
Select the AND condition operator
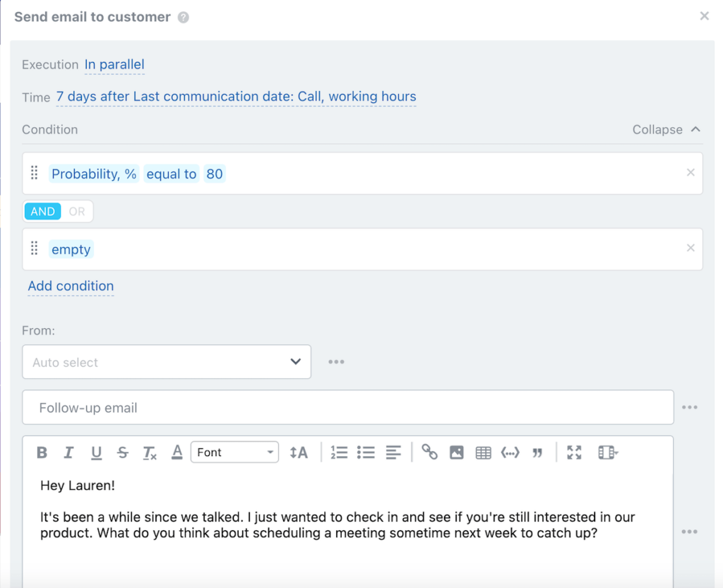[42, 211]
